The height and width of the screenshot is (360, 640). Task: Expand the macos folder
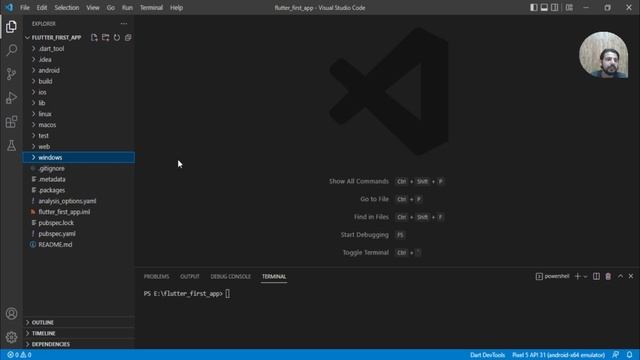(78, 125)
